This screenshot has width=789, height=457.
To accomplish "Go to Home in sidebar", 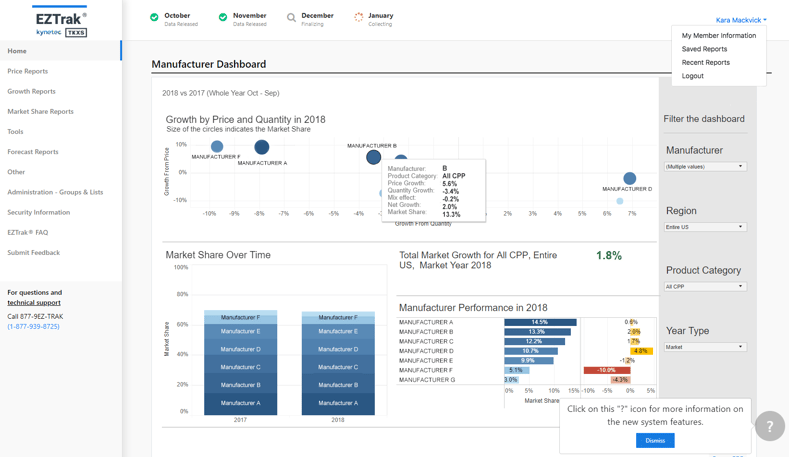I will pyautogui.click(x=60, y=51).
